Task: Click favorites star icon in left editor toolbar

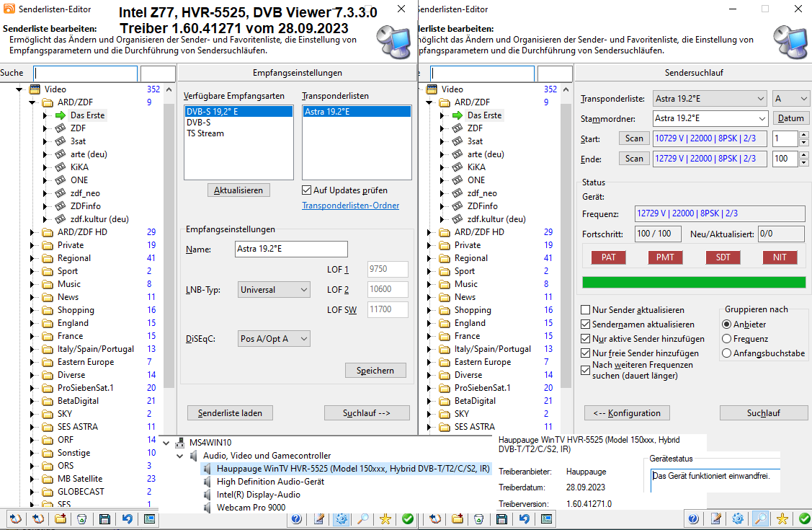Action: click(385, 518)
